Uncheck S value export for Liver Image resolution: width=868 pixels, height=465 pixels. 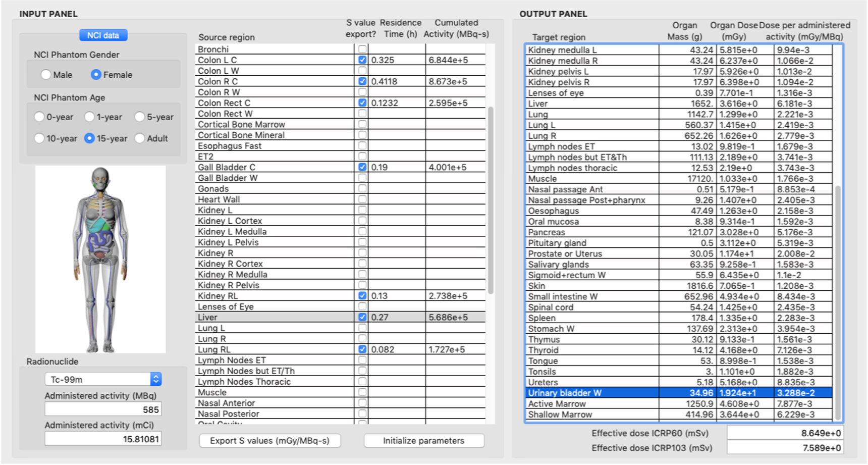pos(362,317)
